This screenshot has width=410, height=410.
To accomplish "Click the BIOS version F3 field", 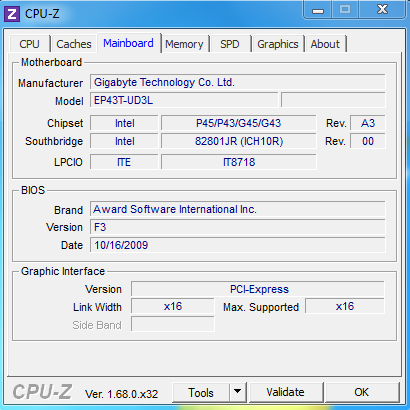I will [237, 227].
